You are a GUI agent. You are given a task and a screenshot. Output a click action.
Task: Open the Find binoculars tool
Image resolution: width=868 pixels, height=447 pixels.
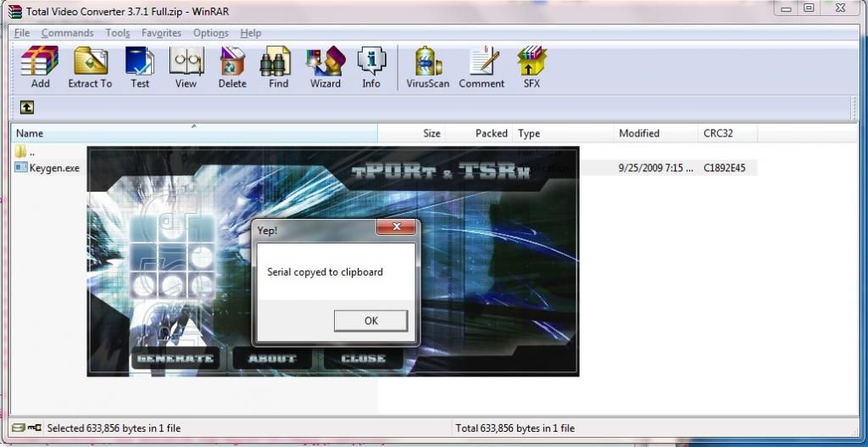(x=278, y=67)
